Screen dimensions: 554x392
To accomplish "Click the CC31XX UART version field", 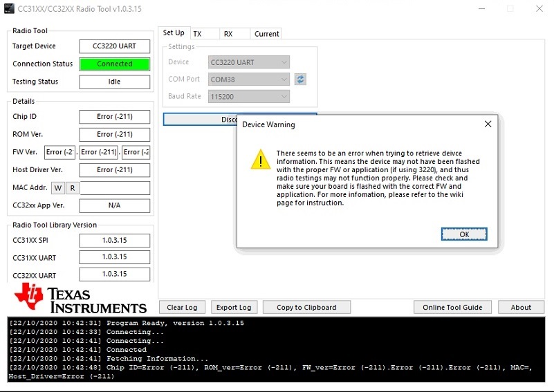I will pyautogui.click(x=115, y=257).
